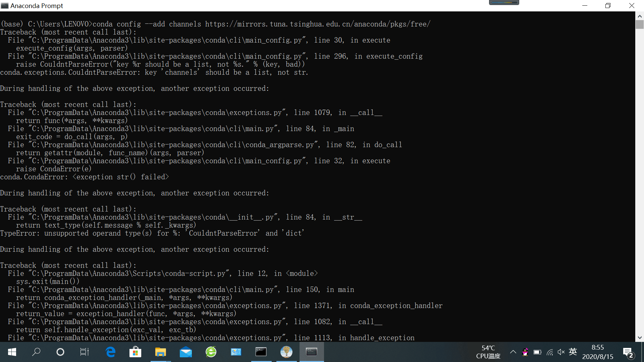The width and height of the screenshot is (644, 362).
Task: Open File Explorer from taskbar
Action: click(x=161, y=352)
